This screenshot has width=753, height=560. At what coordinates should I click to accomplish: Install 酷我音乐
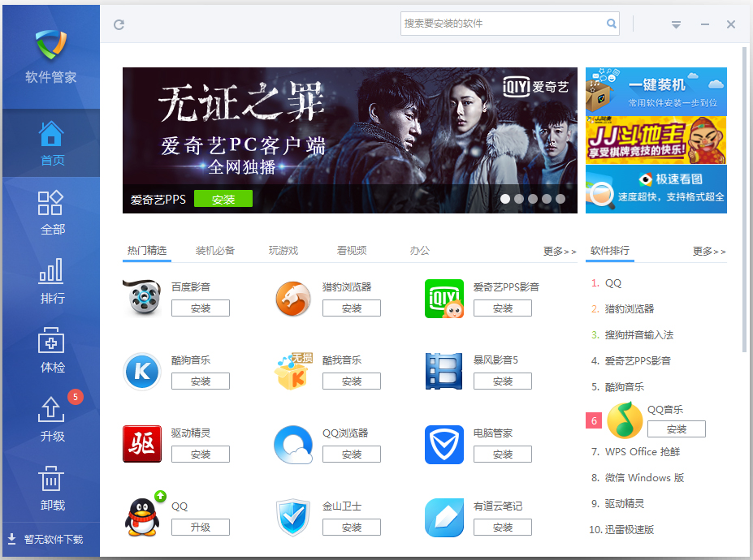pyautogui.click(x=352, y=381)
